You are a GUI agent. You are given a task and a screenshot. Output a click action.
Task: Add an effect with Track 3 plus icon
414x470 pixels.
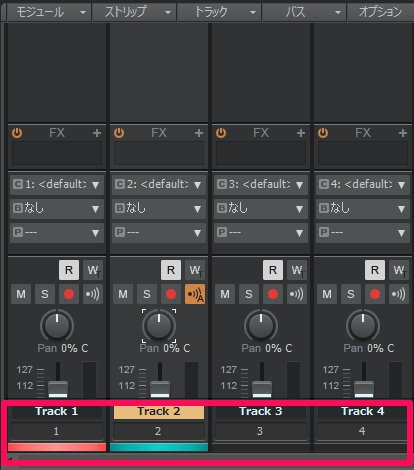pyautogui.click(x=301, y=133)
